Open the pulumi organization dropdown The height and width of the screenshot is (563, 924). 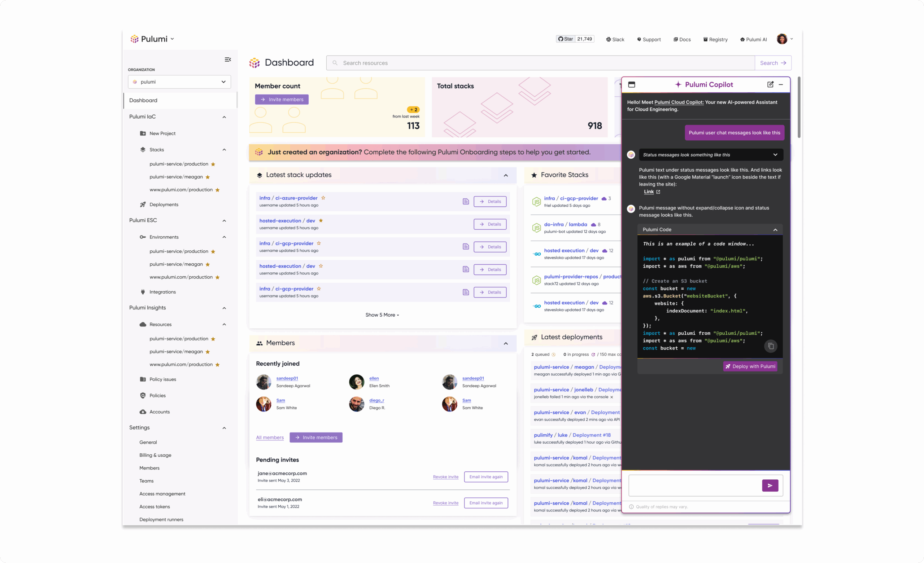179,82
